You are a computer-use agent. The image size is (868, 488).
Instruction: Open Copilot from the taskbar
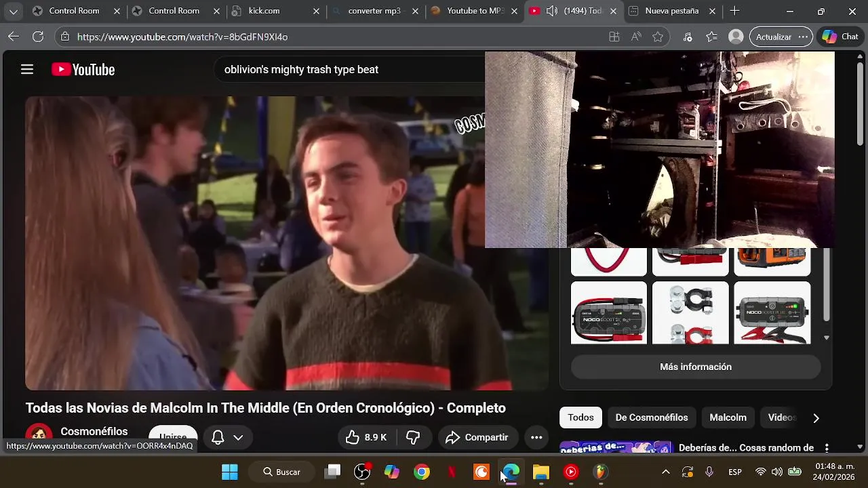392,472
